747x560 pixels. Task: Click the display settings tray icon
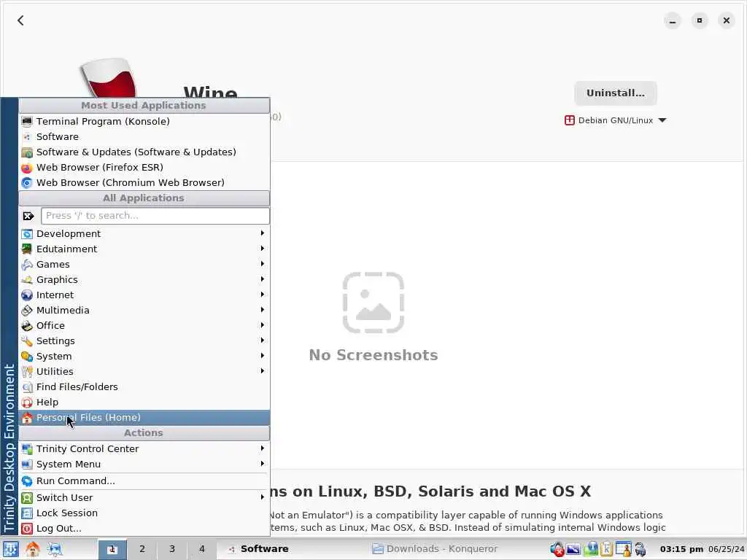tap(573, 550)
